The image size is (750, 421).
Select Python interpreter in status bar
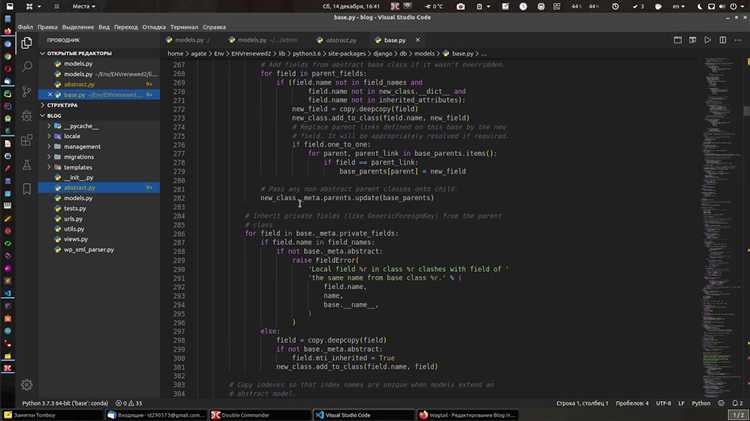tap(65, 403)
